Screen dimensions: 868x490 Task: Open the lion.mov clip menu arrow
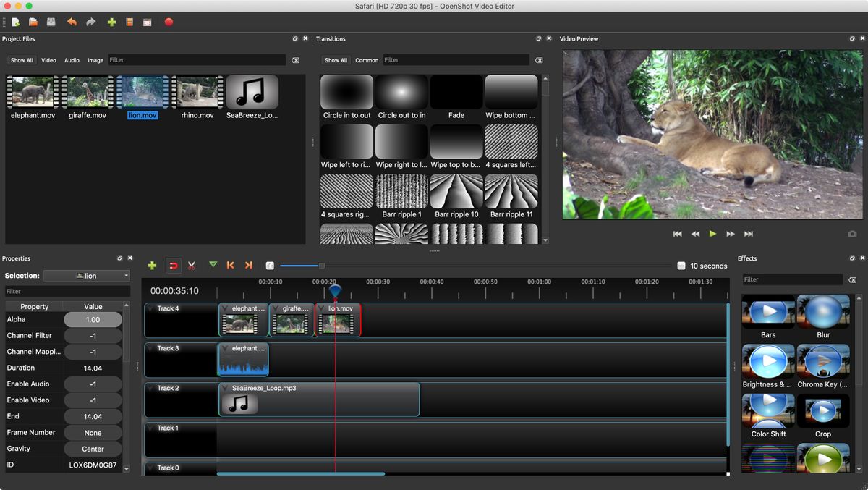pyautogui.click(x=322, y=308)
